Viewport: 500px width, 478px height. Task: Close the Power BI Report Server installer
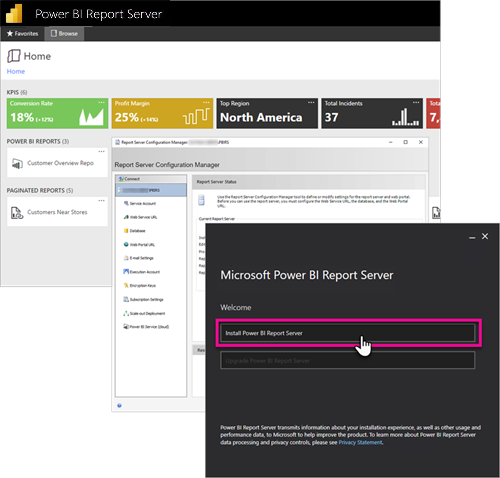point(485,236)
